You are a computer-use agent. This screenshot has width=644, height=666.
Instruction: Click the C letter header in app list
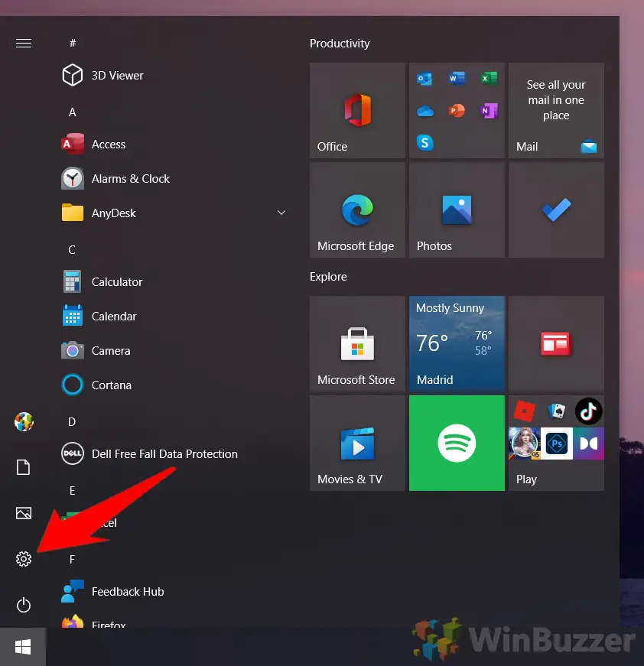tap(72, 250)
